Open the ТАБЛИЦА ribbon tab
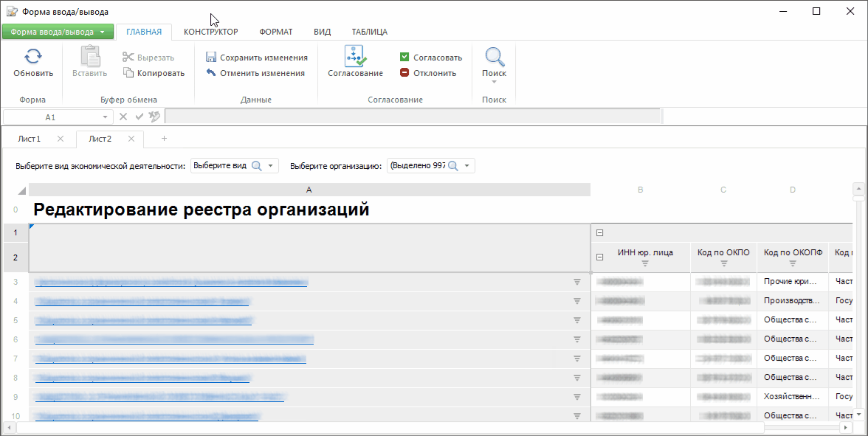Screen dimensions: 868x436 (369, 32)
